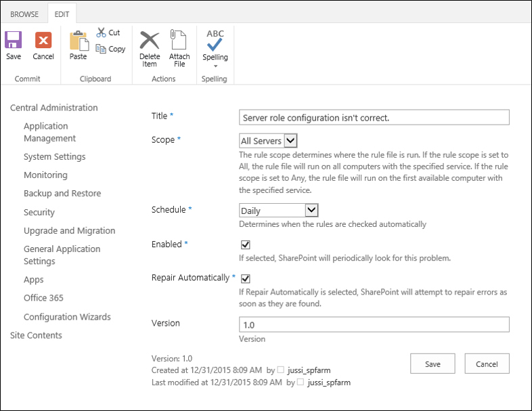Expand the Spelling dropdown arrow
532x411 pixels.
pyautogui.click(x=215, y=66)
